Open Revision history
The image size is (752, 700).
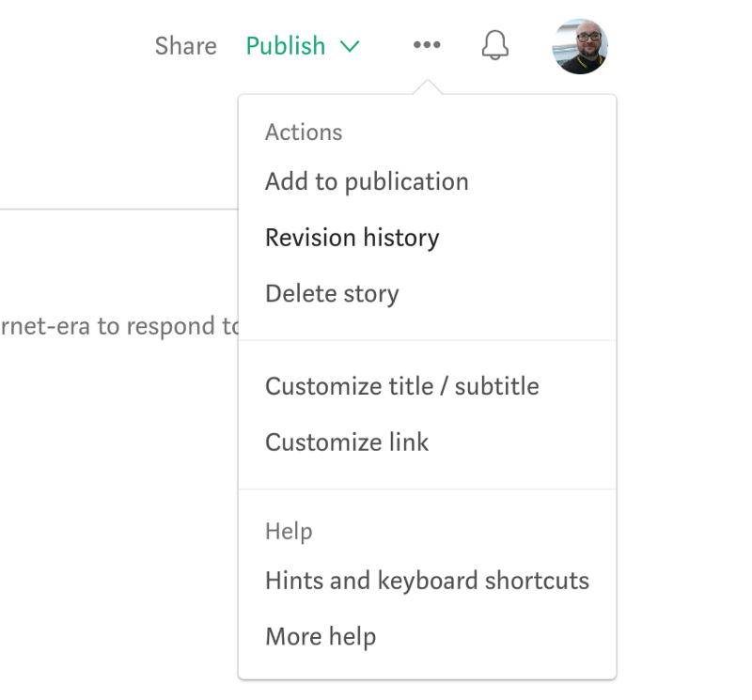(x=352, y=238)
